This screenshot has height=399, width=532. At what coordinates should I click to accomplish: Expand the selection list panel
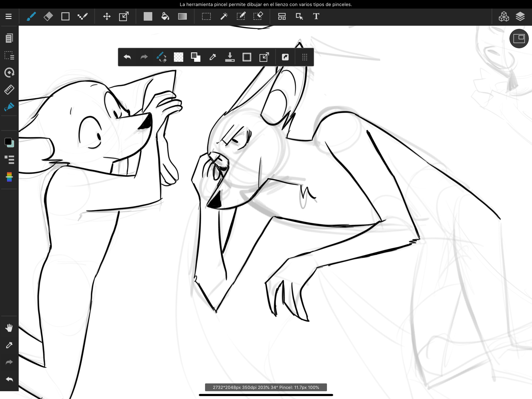pos(9,55)
